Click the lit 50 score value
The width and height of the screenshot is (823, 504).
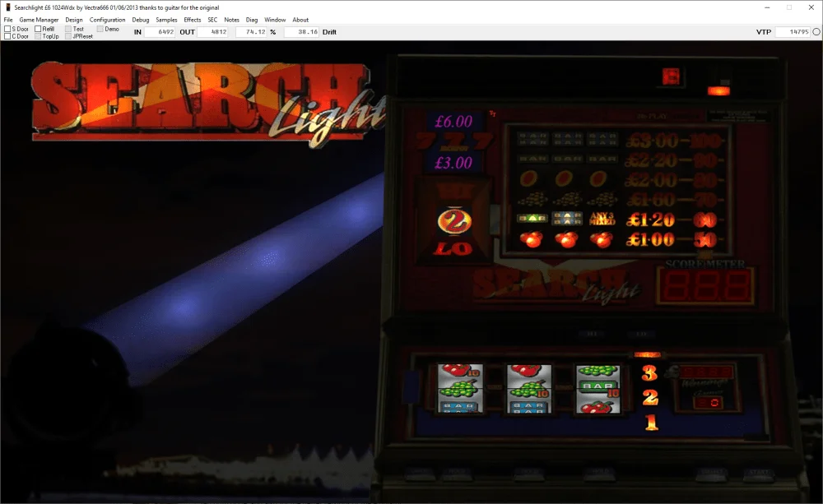pos(705,240)
